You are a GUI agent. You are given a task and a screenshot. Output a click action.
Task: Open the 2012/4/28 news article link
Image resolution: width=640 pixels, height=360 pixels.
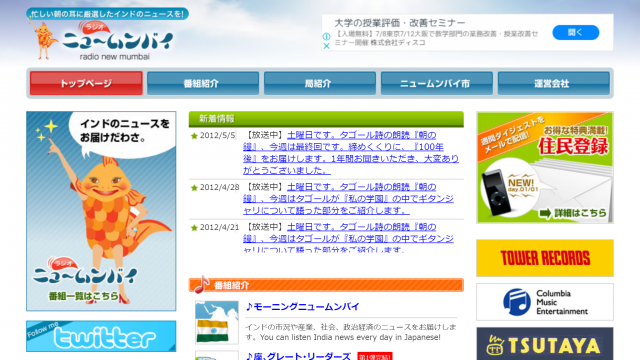point(348,199)
